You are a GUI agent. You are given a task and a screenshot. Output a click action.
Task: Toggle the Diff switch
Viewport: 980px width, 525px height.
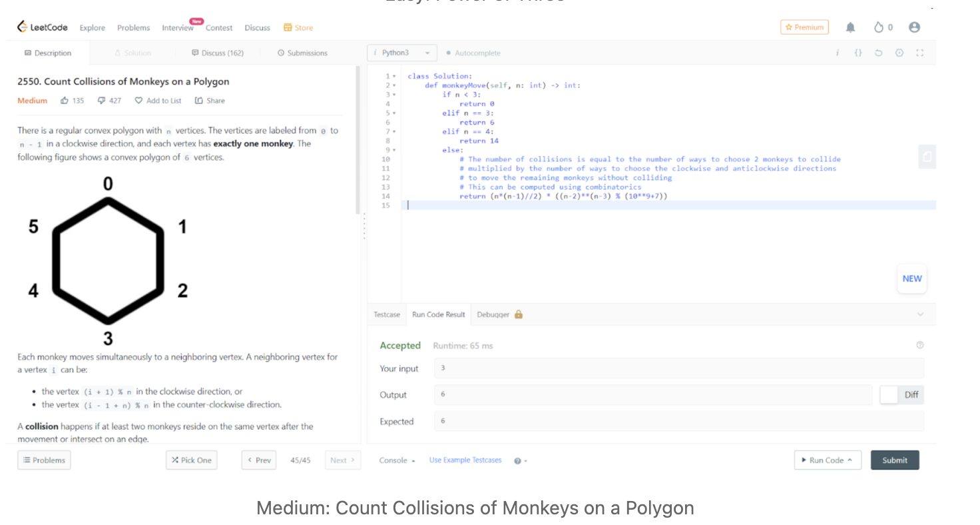pos(889,394)
